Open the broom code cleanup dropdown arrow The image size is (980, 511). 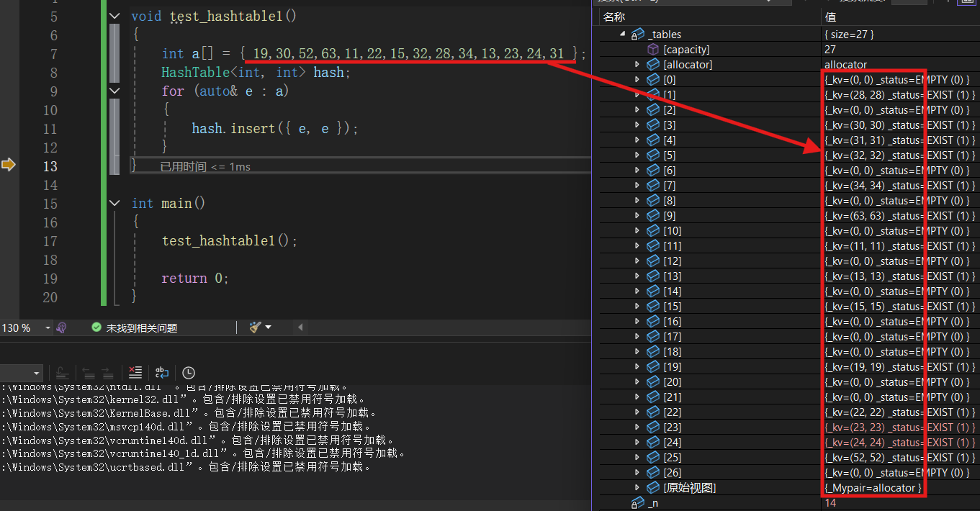pos(269,327)
